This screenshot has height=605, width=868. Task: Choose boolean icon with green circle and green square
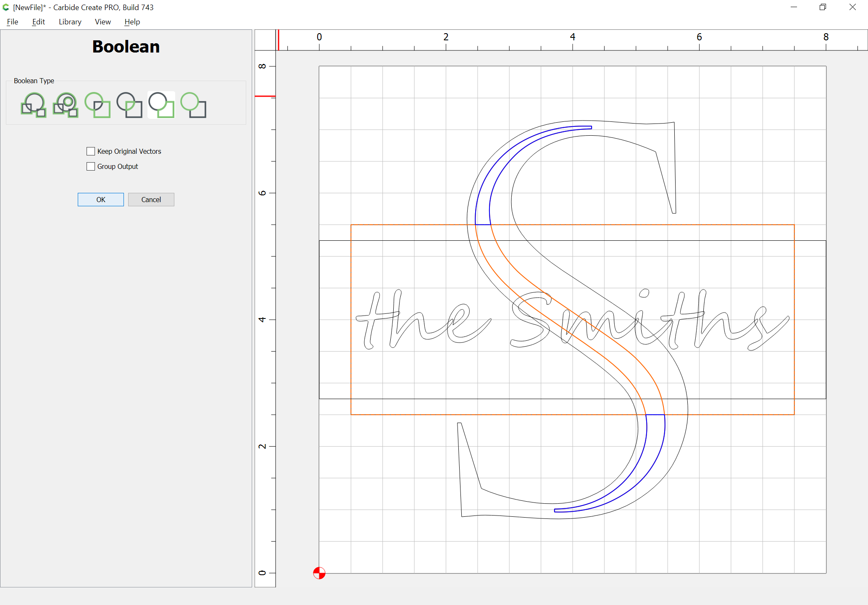pos(97,105)
